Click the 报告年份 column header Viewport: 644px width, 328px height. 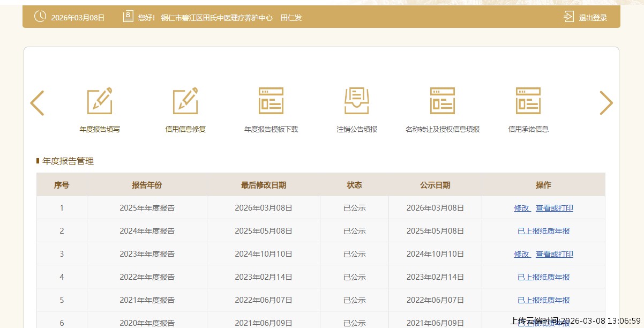[x=147, y=185]
